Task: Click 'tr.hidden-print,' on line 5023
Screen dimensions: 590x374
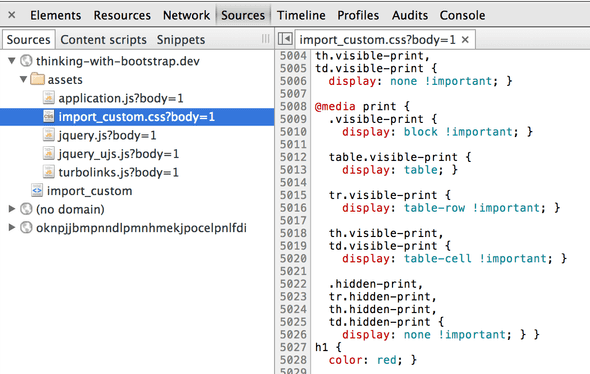Action: tap(383, 296)
